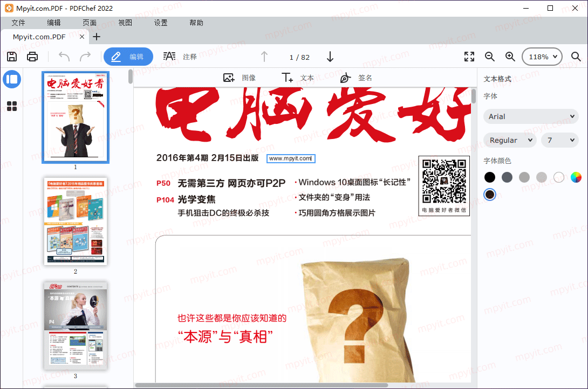Click the document horizontal scrollbar
The image size is (588, 389).
pyautogui.click(x=262, y=385)
